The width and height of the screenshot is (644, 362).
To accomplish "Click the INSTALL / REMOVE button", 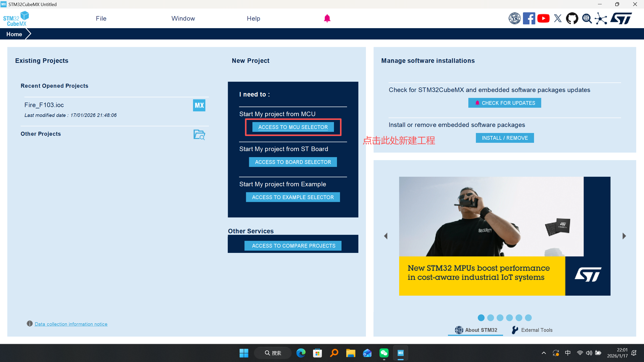I will point(505,138).
